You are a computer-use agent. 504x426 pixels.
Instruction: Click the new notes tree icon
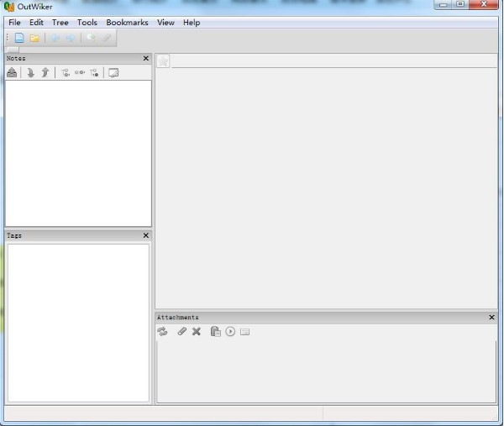coord(19,38)
